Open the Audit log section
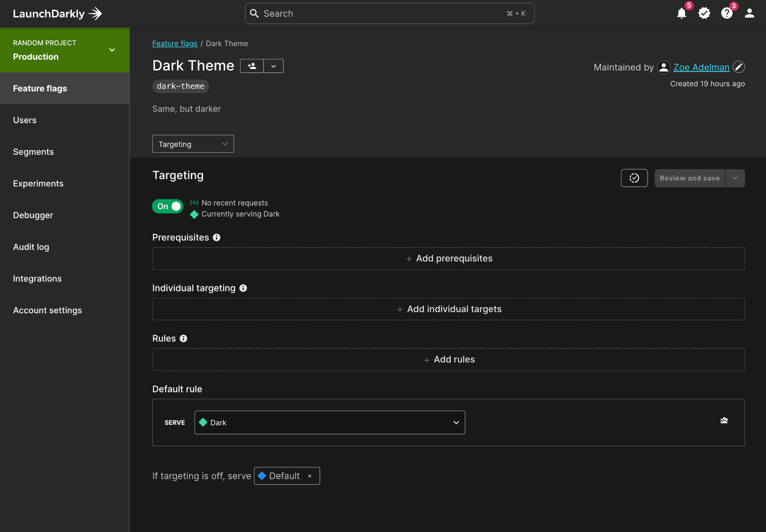The height and width of the screenshot is (532, 766). coord(31,246)
